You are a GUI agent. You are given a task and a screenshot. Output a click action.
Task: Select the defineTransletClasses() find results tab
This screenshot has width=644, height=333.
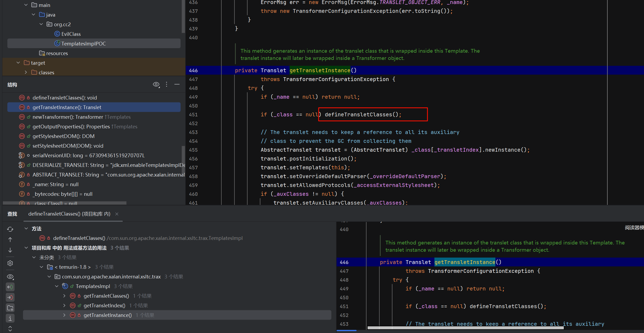coord(69,214)
